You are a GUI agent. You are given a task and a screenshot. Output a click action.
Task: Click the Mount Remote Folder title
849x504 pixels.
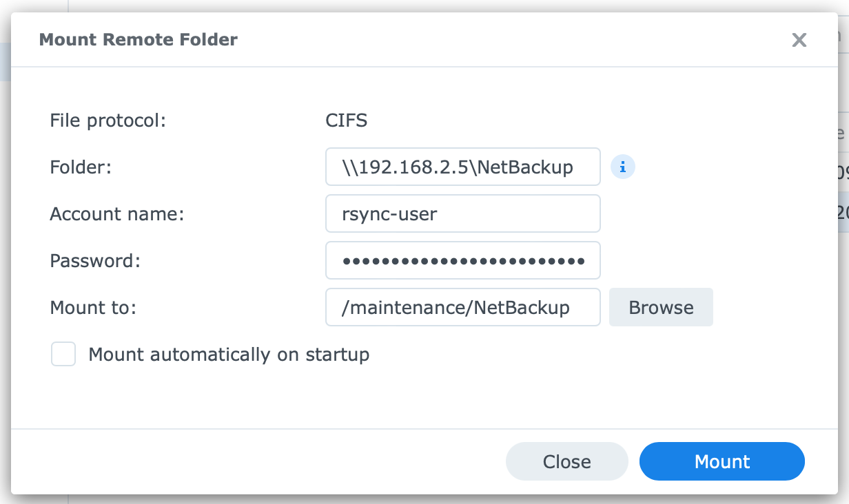pyautogui.click(x=138, y=40)
